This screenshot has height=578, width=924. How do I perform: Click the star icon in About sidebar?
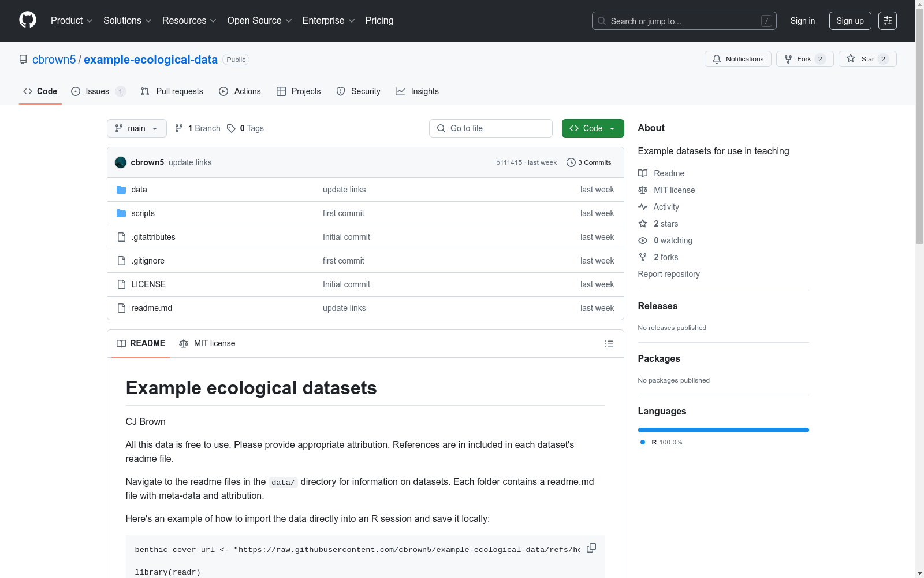pyautogui.click(x=643, y=224)
